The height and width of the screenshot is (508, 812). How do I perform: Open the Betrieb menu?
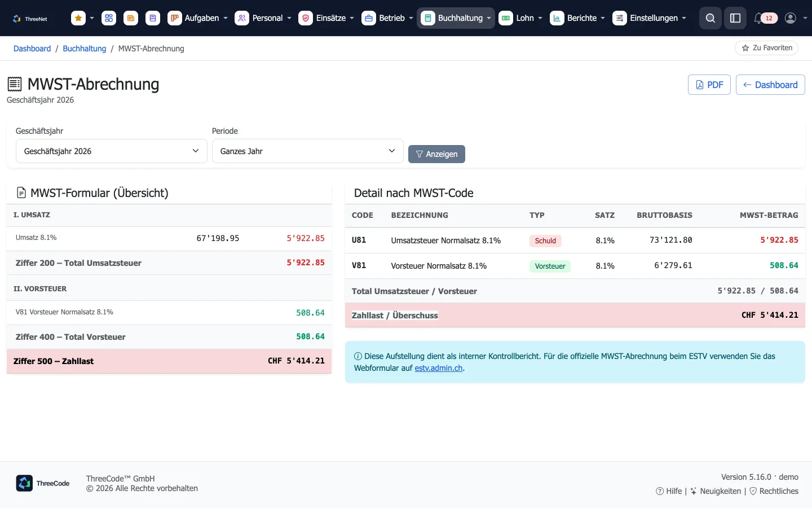[x=387, y=18]
